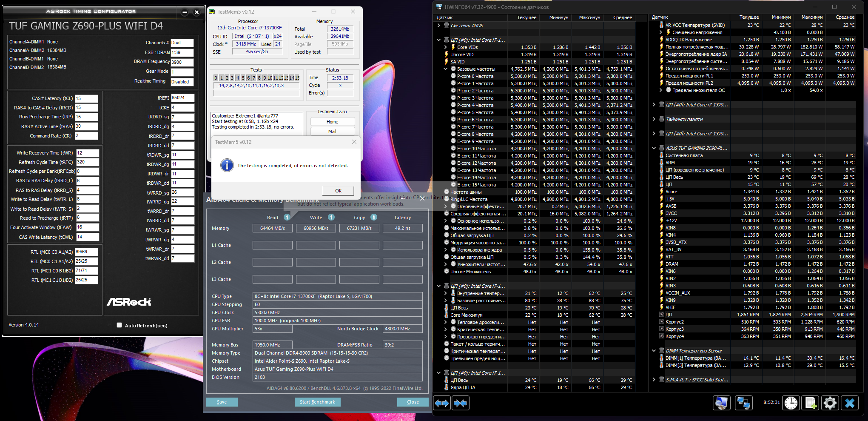Click the lightning icon beside DRAM sensor
This screenshot has height=421, width=868.
[x=661, y=264]
